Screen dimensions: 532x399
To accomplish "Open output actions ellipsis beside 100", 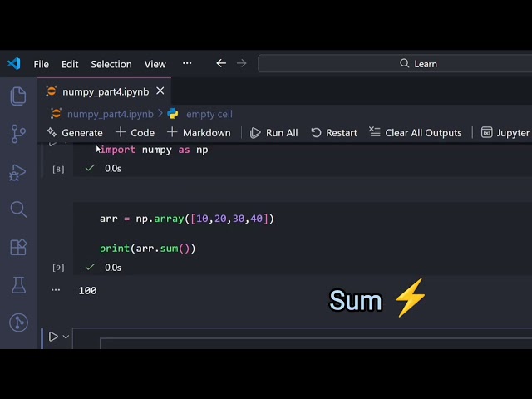I will coord(56,290).
